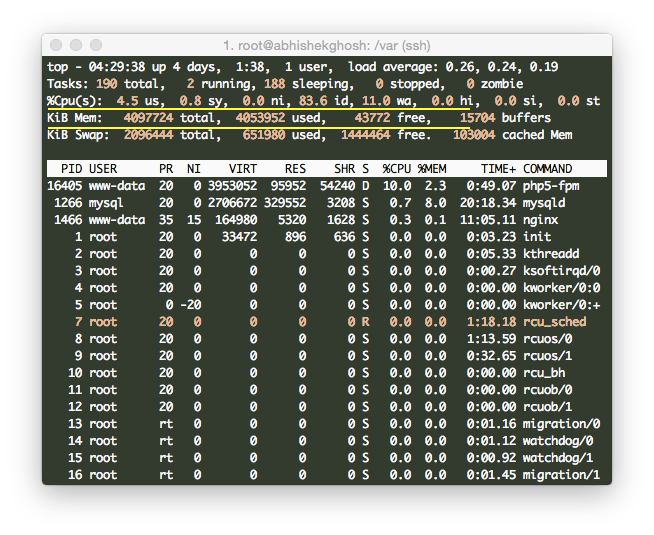The image size is (654, 535).
Task: Click the kworker/0:0 command name
Action: click(561, 288)
